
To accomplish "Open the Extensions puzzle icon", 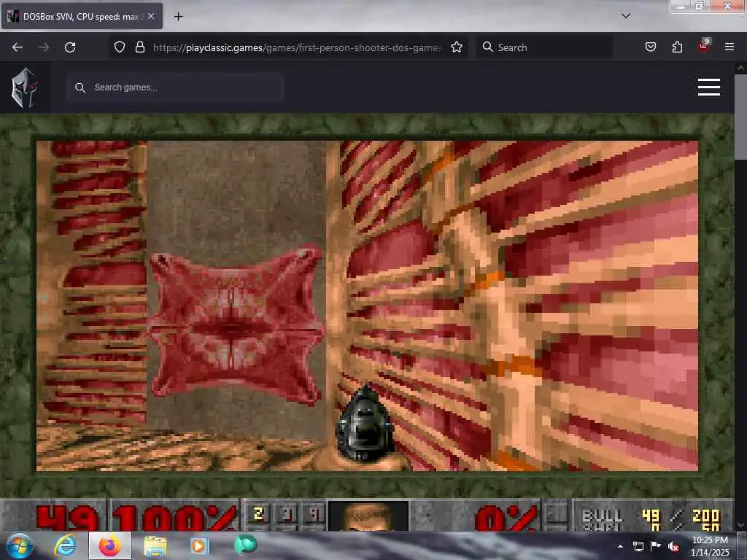I will [x=677, y=47].
